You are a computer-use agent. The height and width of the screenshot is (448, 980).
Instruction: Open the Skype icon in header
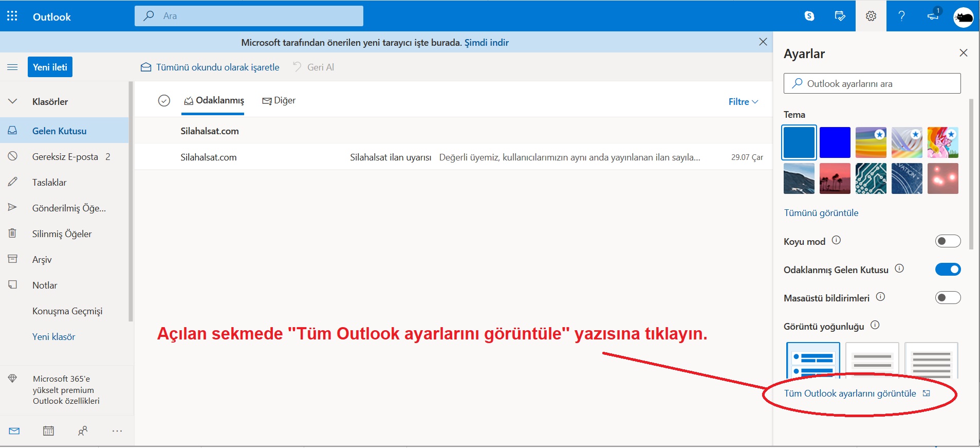(809, 16)
